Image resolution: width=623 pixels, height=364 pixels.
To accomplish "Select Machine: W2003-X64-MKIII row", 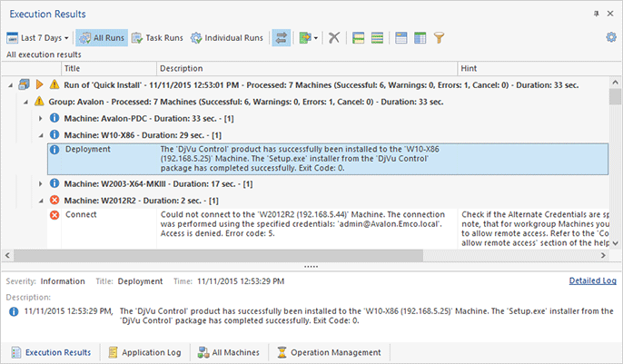I will (x=158, y=184).
